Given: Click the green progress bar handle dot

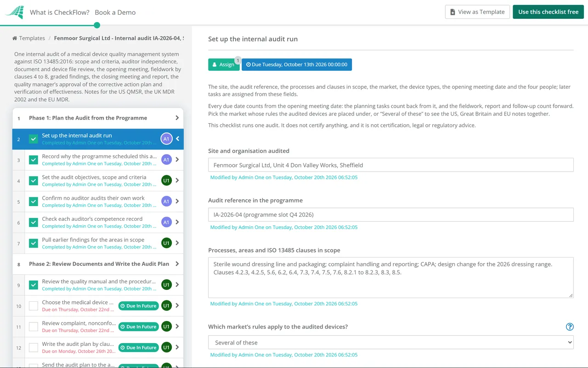Looking at the screenshot, I should pos(96,25).
